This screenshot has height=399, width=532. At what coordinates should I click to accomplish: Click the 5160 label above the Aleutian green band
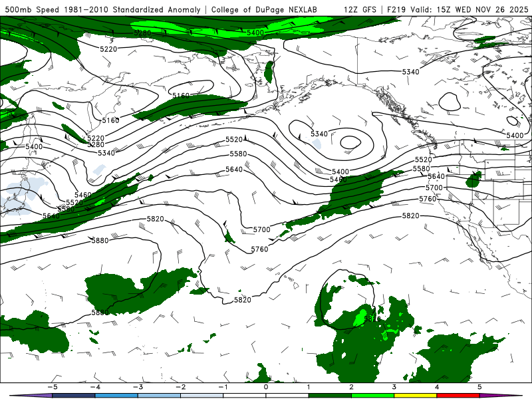pyautogui.click(x=181, y=96)
